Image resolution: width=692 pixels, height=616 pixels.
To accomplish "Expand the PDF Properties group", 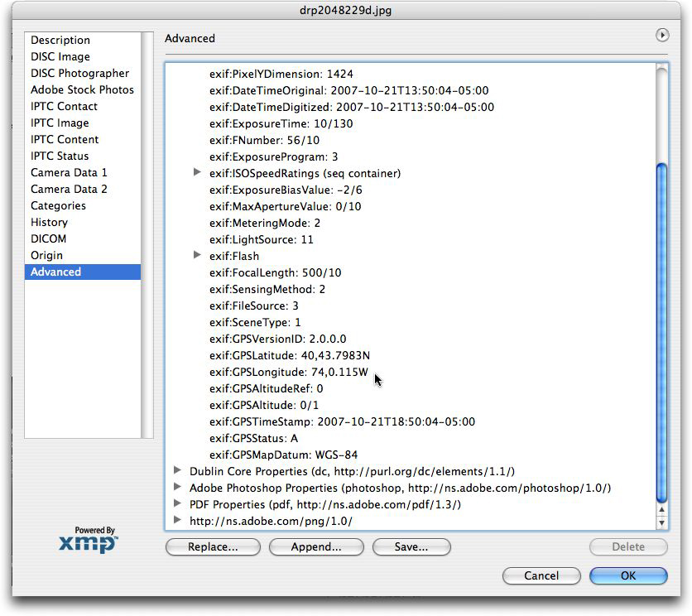I will (177, 503).
